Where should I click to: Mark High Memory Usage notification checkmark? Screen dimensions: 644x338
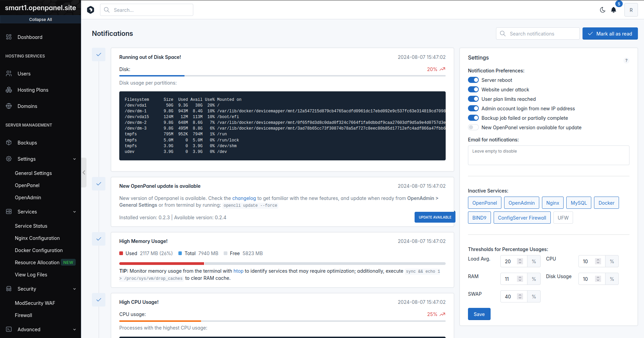(x=99, y=239)
